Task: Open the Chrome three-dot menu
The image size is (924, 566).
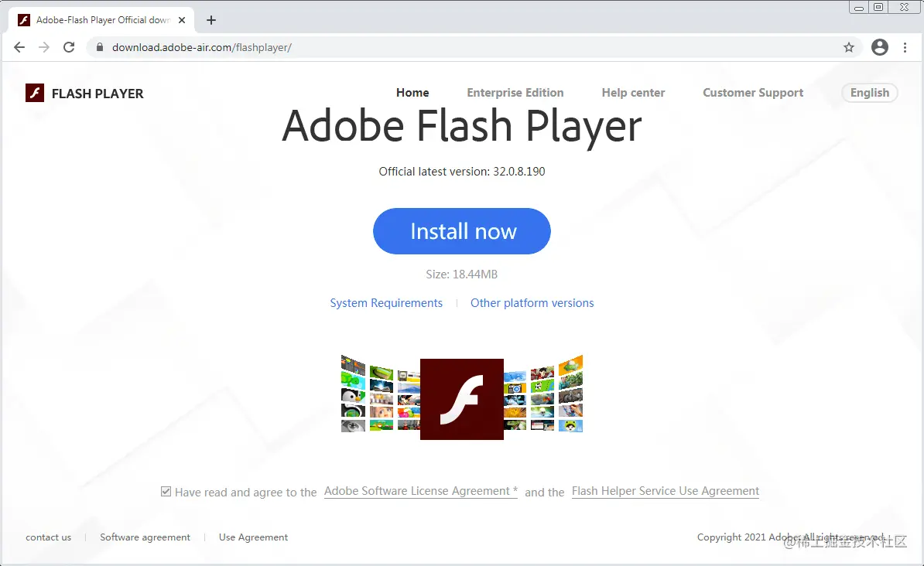Action: point(905,47)
